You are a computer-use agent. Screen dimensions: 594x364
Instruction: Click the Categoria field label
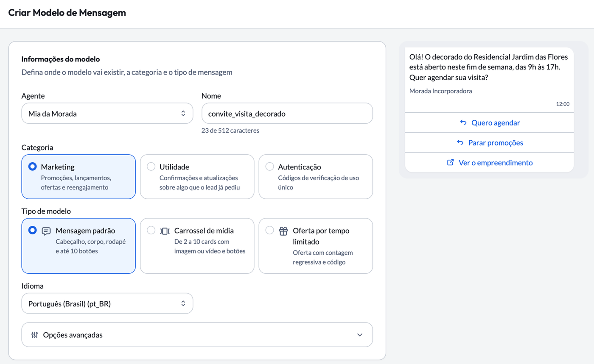(37, 147)
